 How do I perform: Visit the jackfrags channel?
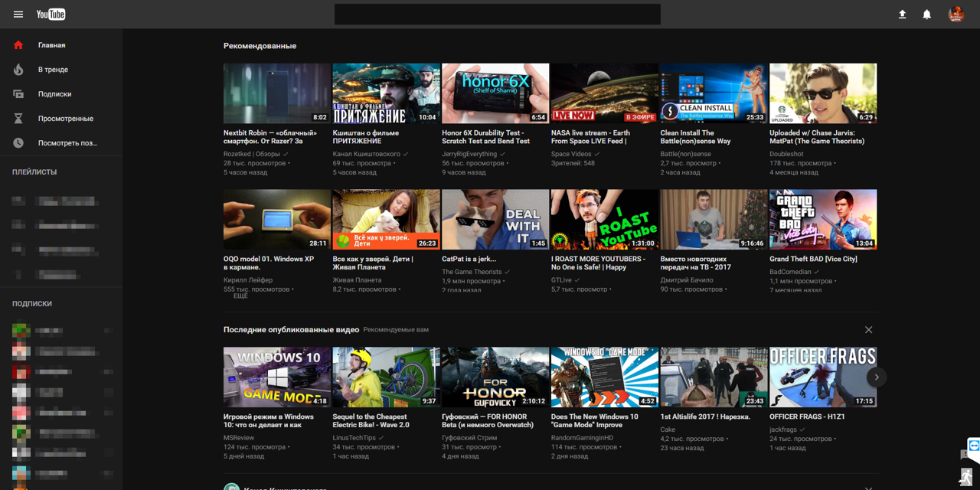pos(783,430)
